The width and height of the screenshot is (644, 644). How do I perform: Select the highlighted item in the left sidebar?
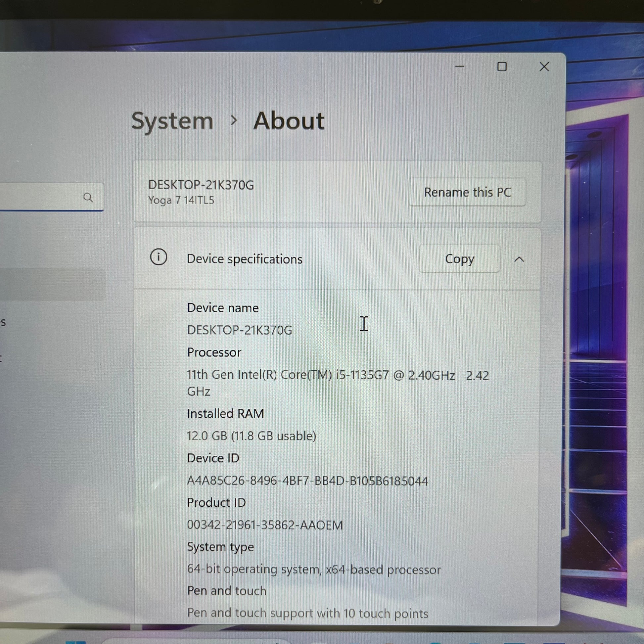pyautogui.click(x=52, y=285)
